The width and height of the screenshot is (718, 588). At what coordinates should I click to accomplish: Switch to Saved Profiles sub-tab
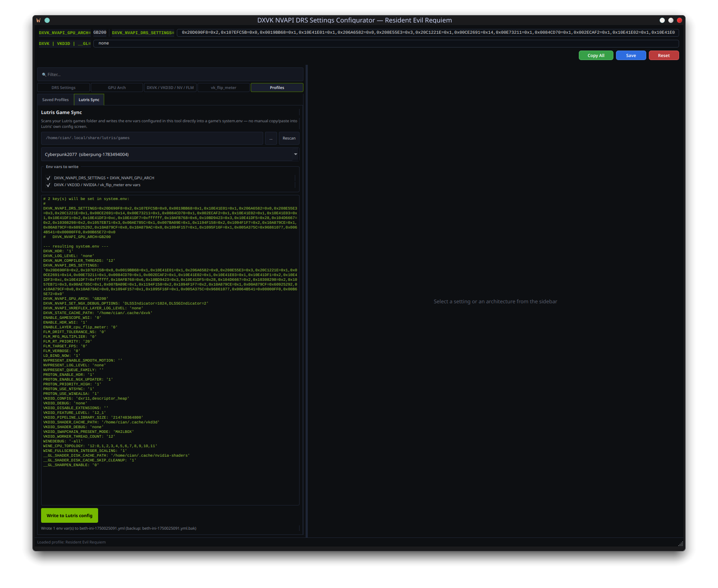[x=55, y=100]
